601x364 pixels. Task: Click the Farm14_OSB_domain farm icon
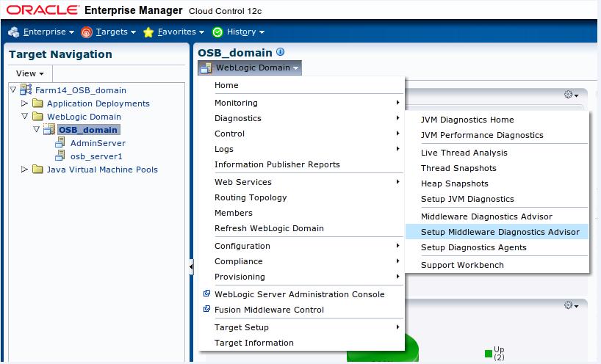26,90
